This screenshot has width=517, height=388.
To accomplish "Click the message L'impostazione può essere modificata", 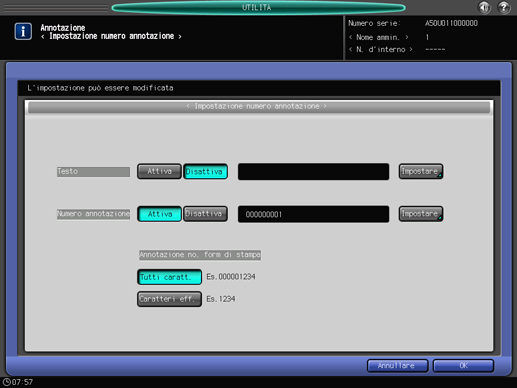I will coord(100,88).
